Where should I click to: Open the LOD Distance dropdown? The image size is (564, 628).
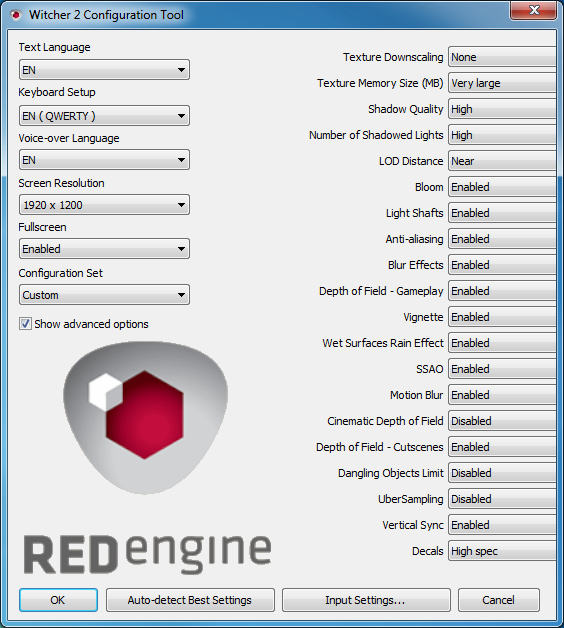(x=502, y=161)
